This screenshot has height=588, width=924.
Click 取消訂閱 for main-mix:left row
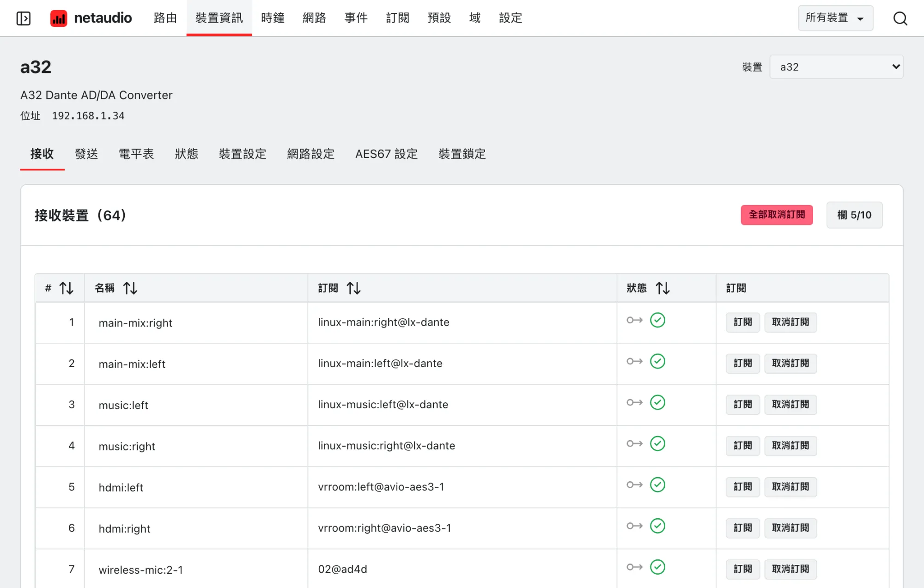click(x=790, y=363)
